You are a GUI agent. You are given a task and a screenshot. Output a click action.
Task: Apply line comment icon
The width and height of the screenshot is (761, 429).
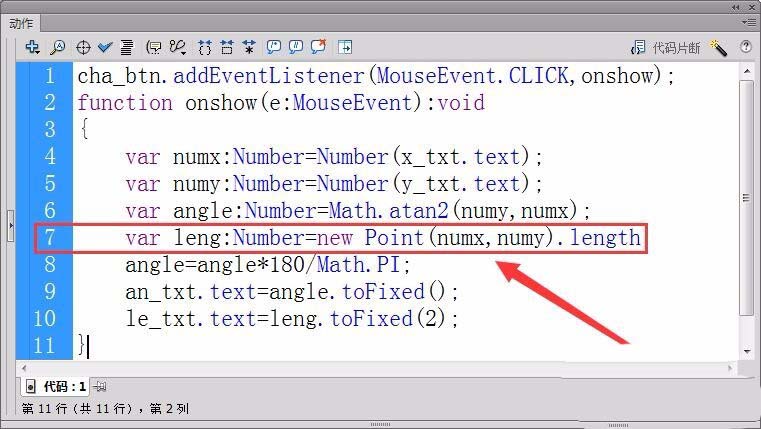(x=296, y=47)
